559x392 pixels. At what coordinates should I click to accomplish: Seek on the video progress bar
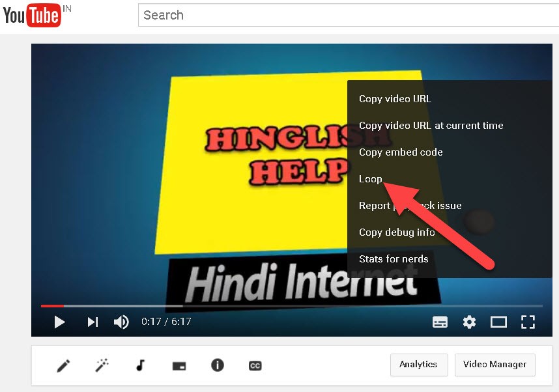click(293, 305)
